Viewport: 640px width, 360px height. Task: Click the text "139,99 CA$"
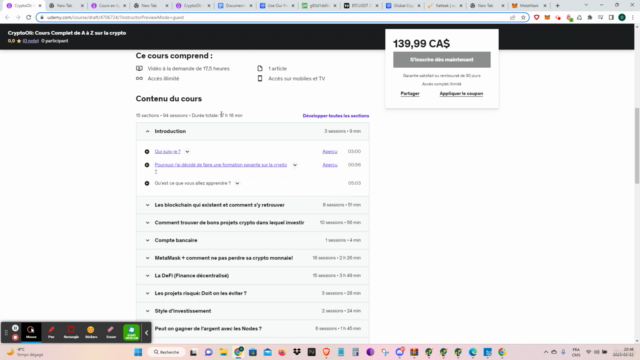point(421,44)
